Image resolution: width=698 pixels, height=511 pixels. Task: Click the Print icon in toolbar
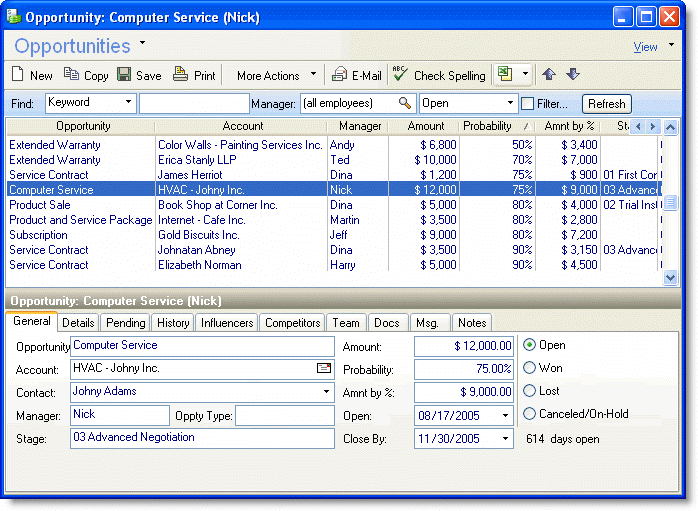[180, 75]
